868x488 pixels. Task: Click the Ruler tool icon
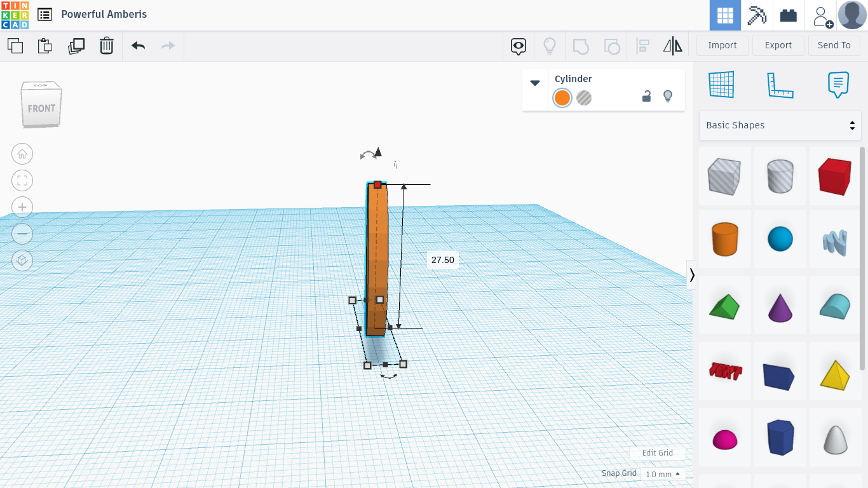pyautogui.click(x=780, y=85)
